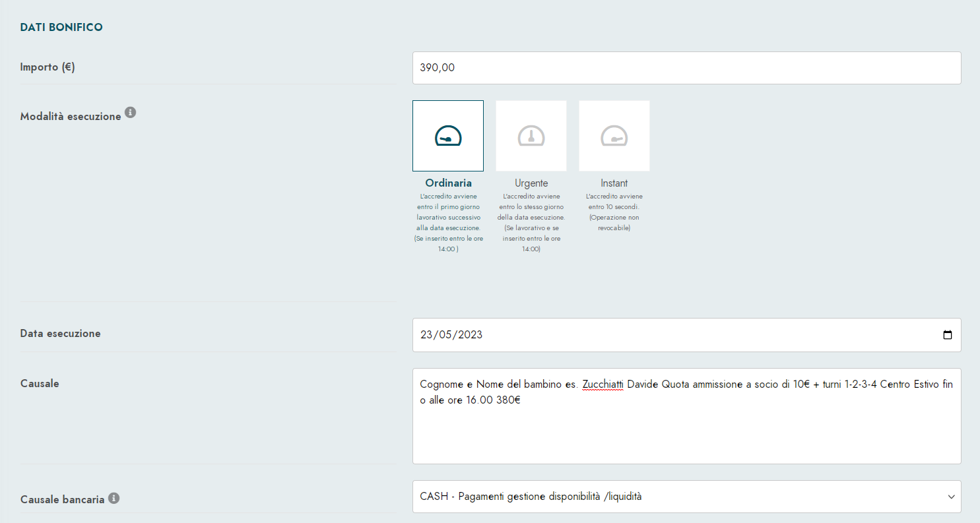Click the Causale bancaria label

(63, 499)
